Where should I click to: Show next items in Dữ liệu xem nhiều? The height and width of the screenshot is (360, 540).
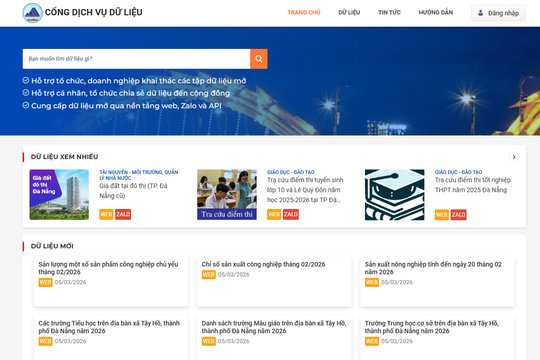click(x=514, y=157)
